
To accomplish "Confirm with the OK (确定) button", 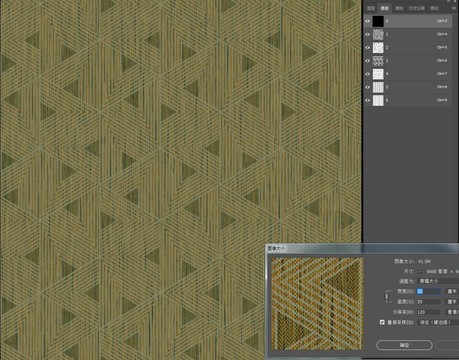I will pyautogui.click(x=404, y=345).
